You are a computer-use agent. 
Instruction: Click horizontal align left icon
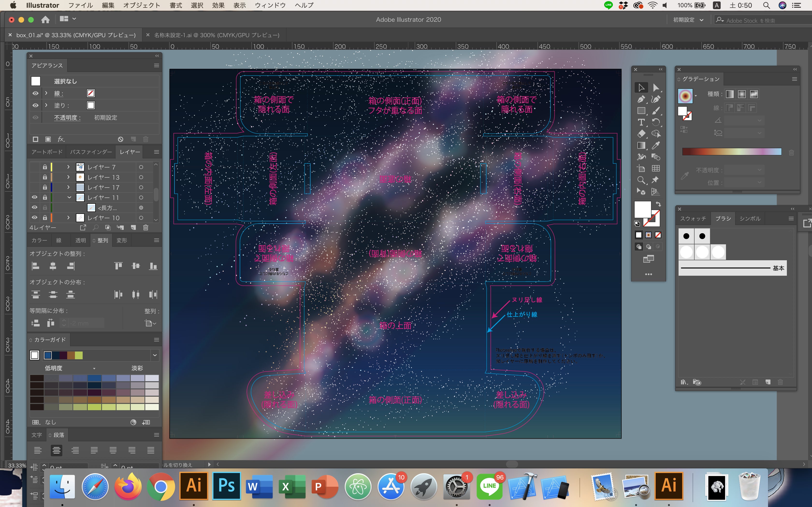36,266
